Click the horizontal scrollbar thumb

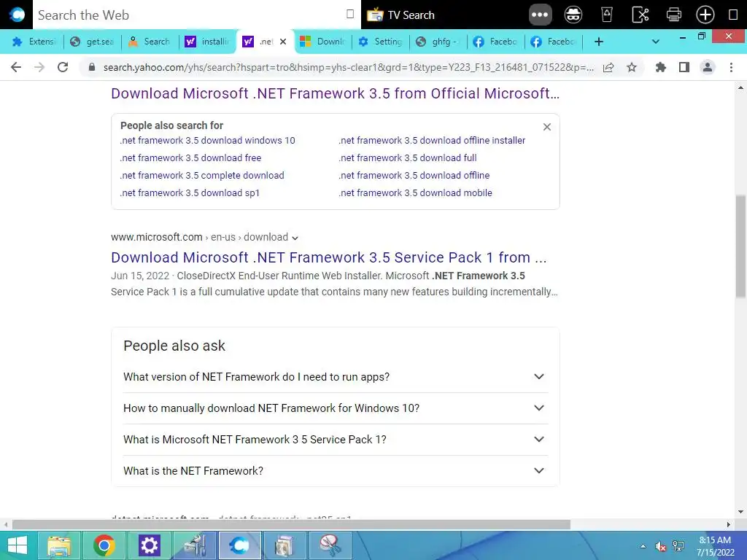point(291,525)
